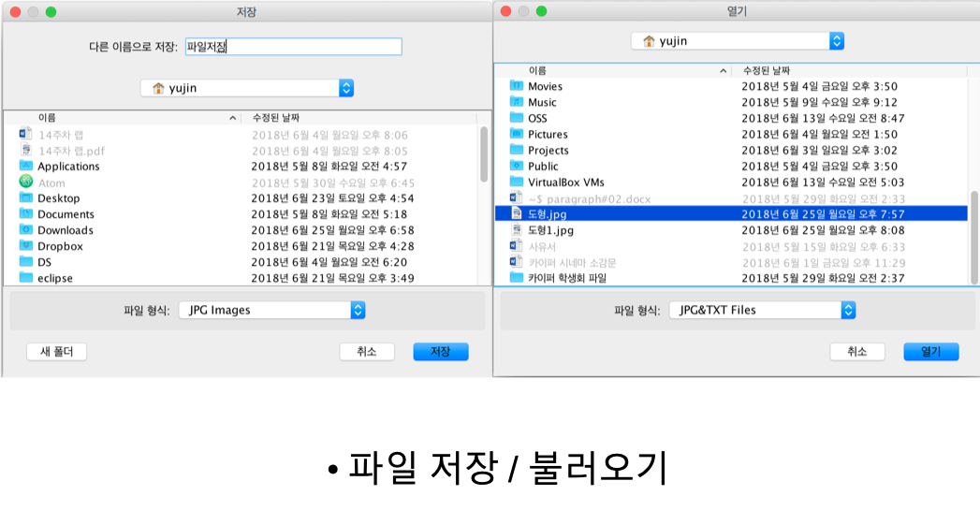Click the Applications folder icon
The image size is (980, 510).
coord(26,167)
